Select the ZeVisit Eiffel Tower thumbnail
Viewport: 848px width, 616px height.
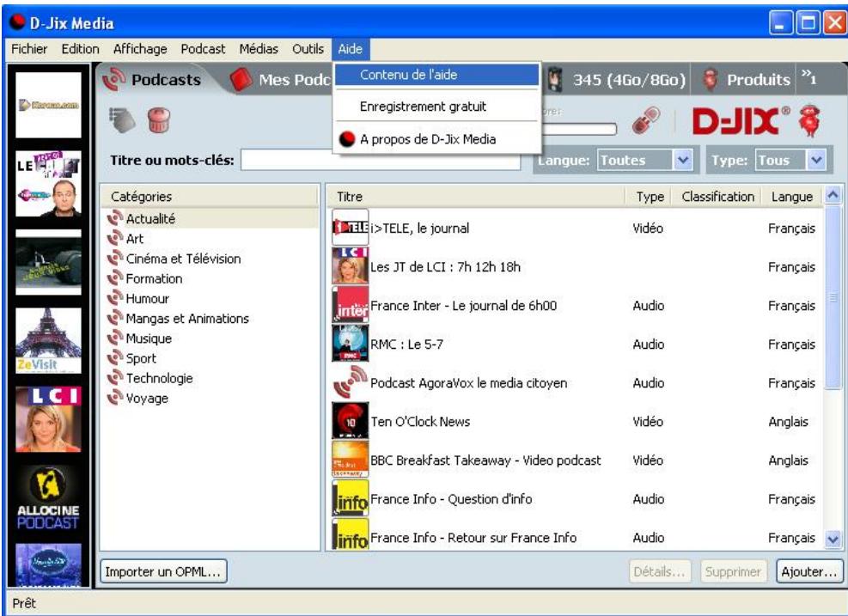pyautogui.click(x=48, y=341)
